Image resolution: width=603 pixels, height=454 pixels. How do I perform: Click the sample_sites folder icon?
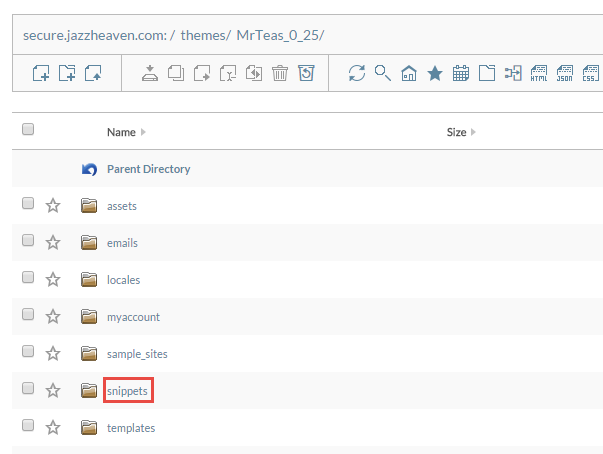89,353
